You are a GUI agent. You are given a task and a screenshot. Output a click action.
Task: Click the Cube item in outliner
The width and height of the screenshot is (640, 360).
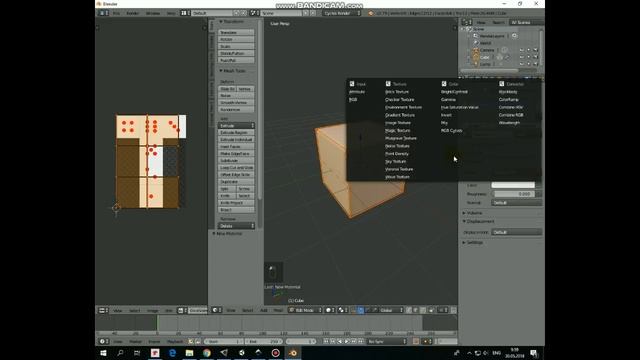coord(484,57)
